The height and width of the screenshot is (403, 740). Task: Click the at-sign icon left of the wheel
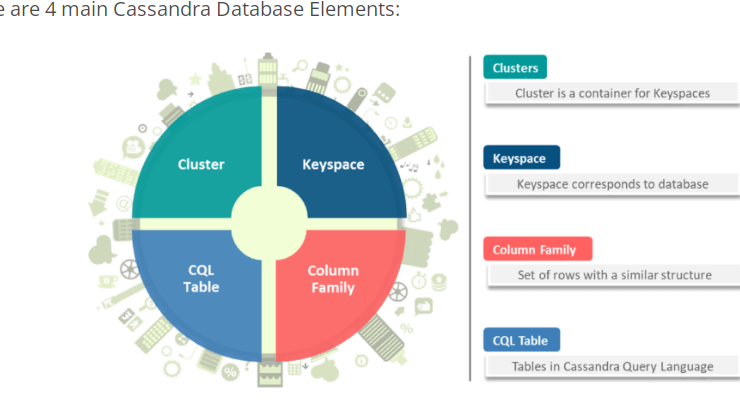124,204
